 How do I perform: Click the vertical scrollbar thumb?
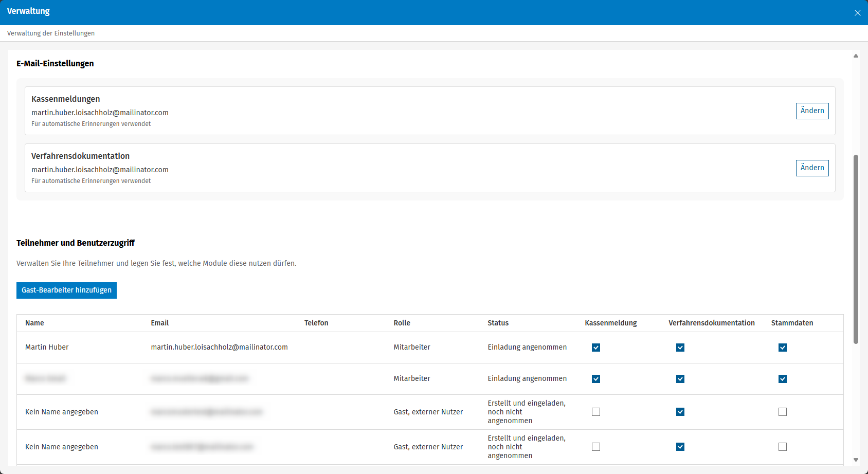point(856,249)
